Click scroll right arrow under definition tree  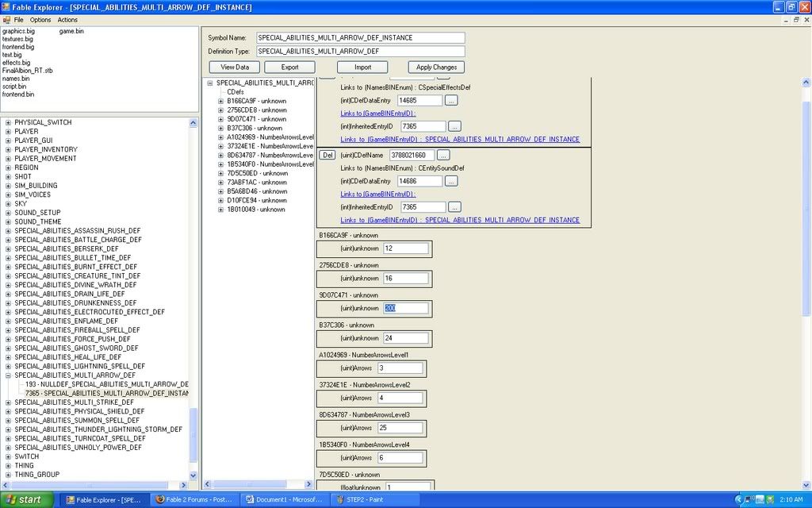[183, 485]
